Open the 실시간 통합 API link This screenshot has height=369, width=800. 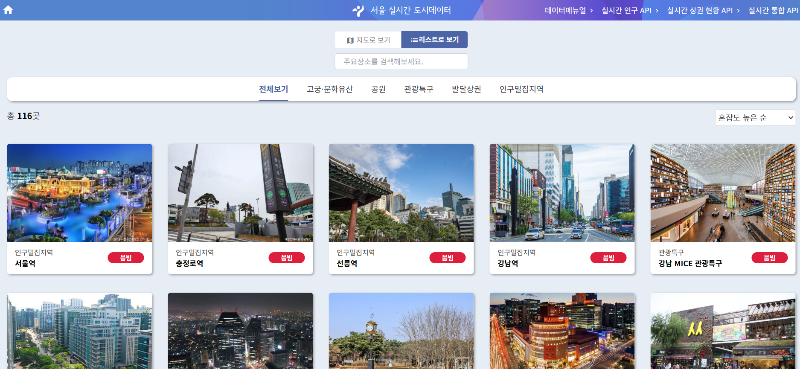[x=773, y=10]
